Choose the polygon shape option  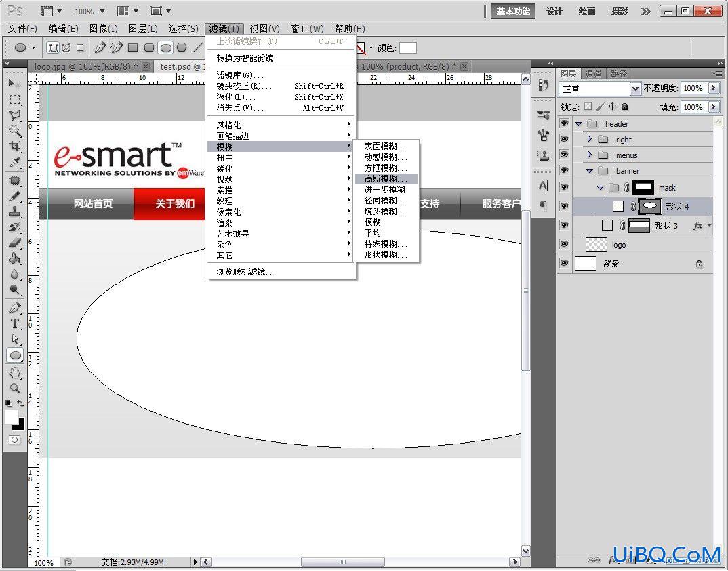pyautogui.click(x=182, y=47)
